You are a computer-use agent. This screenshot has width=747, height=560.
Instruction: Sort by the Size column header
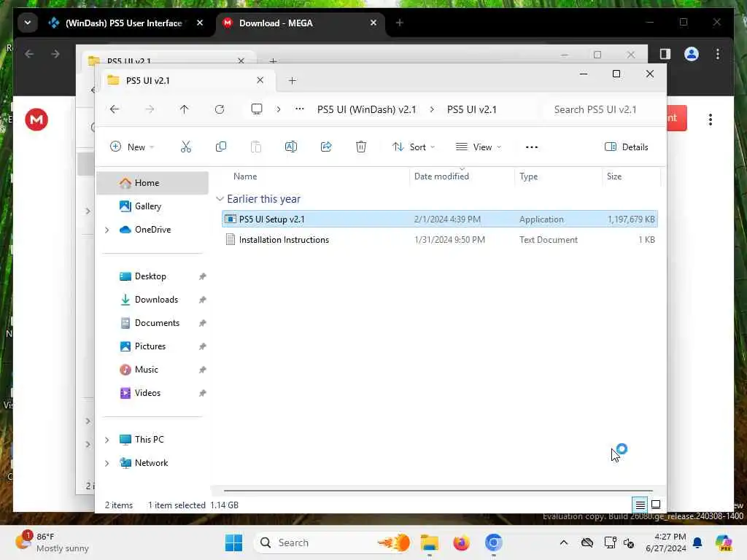pos(614,176)
